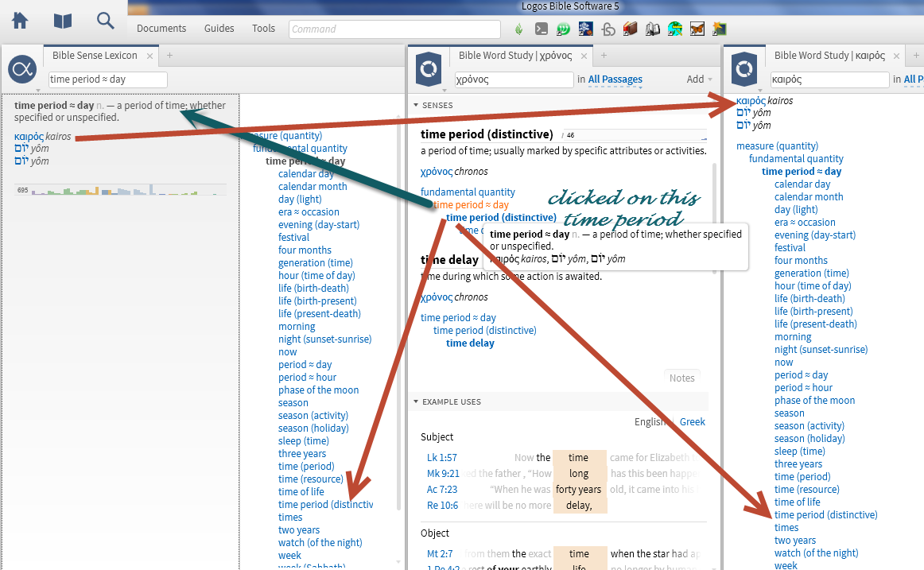The image size is (924, 570).
Task: Add new tab beside χρόνος Word Study
Action: click(x=604, y=56)
